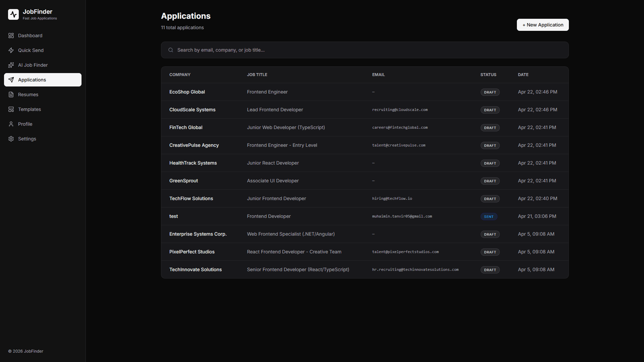The height and width of the screenshot is (362, 644).
Task: Open the TechInnovate Solutions application
Action: point(365,269)
